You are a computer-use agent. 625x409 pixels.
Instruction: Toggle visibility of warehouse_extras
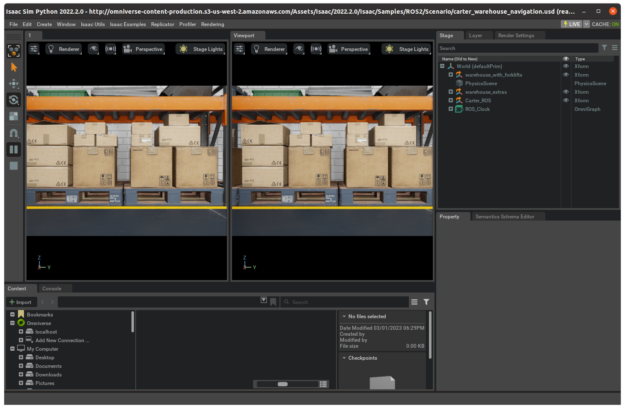coord(566,92)
